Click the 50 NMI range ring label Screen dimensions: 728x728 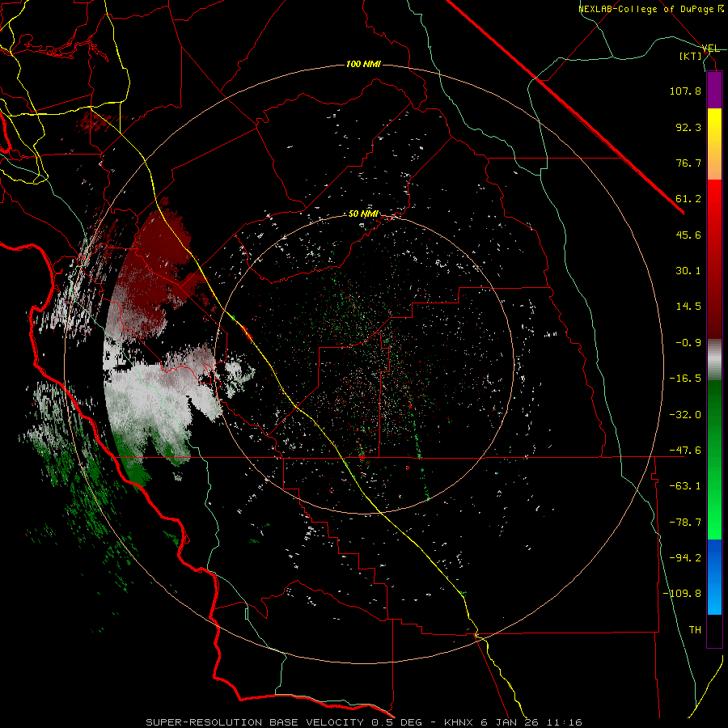[x=363, y=214]
